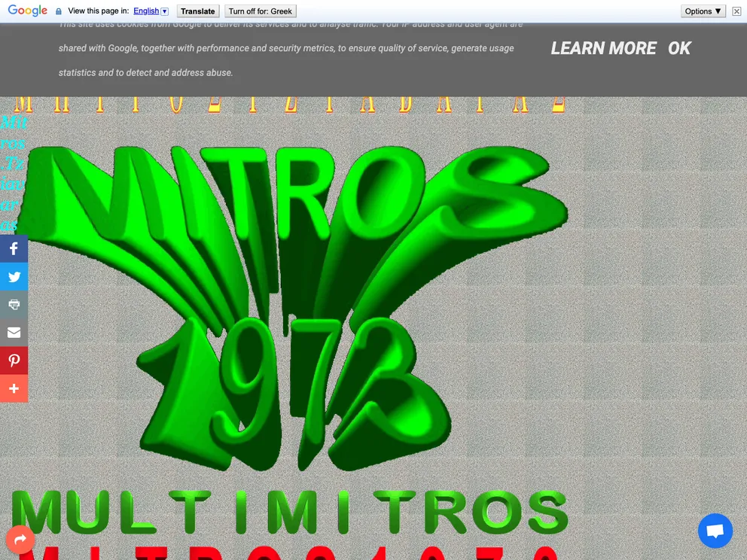Viewport: 747px width, 560px height.
Task: Open more sharing options plus icon
Action: [x=14, y=388]
